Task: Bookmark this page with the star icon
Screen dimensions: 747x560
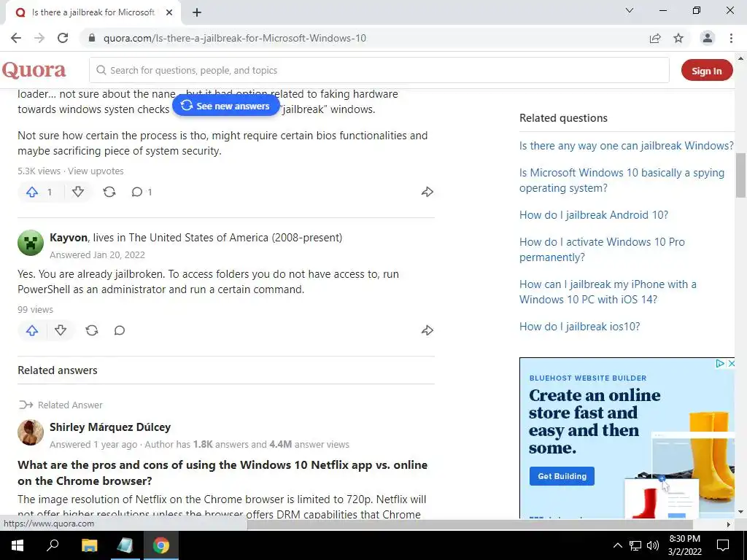Action: point(678,38)
